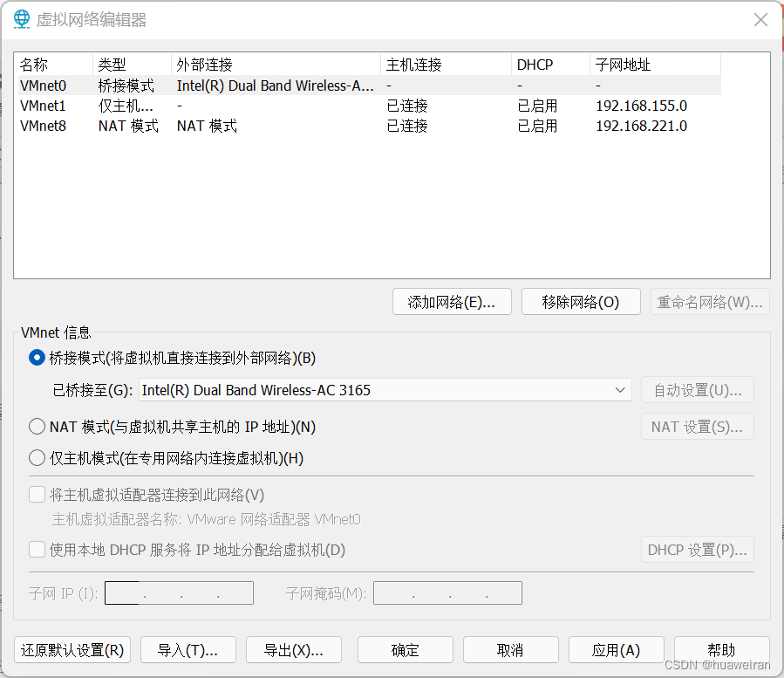784x678 pixels.
Task: Click the 应用(A) button
Action: click(x=617, y=650)
